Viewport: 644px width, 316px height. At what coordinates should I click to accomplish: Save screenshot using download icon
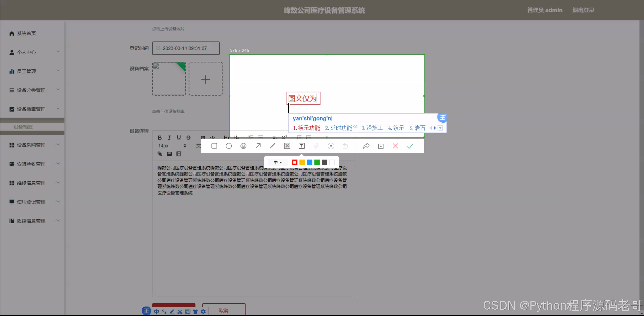[381, 146]
